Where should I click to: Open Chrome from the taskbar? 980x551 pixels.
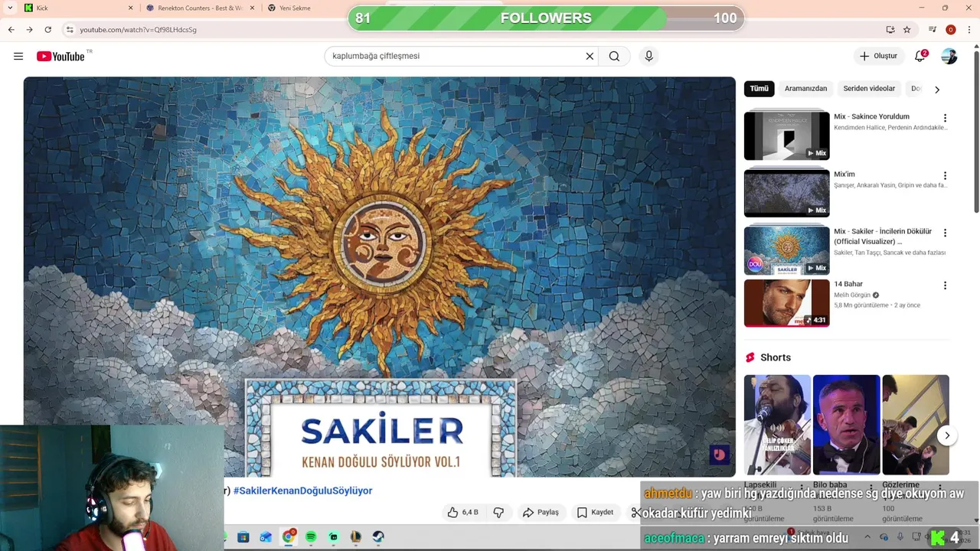click(289, 537)
